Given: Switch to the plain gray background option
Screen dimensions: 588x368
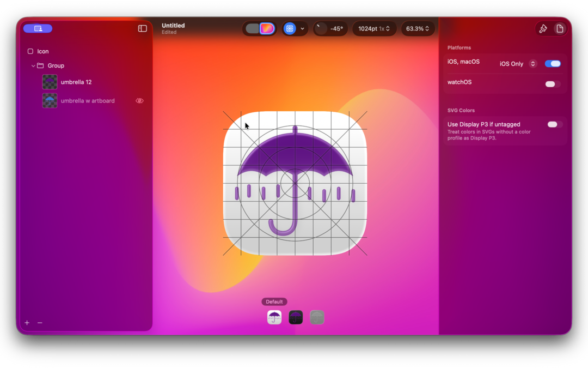Looking at the screenshot, I should point(253,28).
